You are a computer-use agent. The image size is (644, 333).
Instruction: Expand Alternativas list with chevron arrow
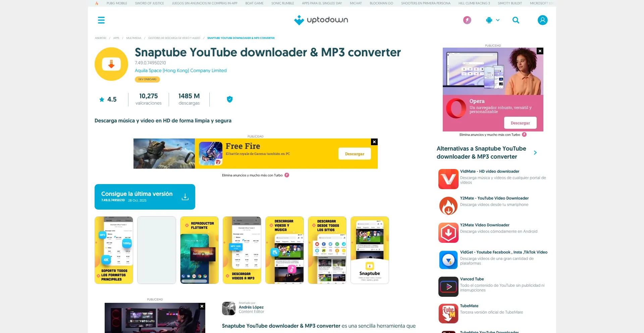535,153
